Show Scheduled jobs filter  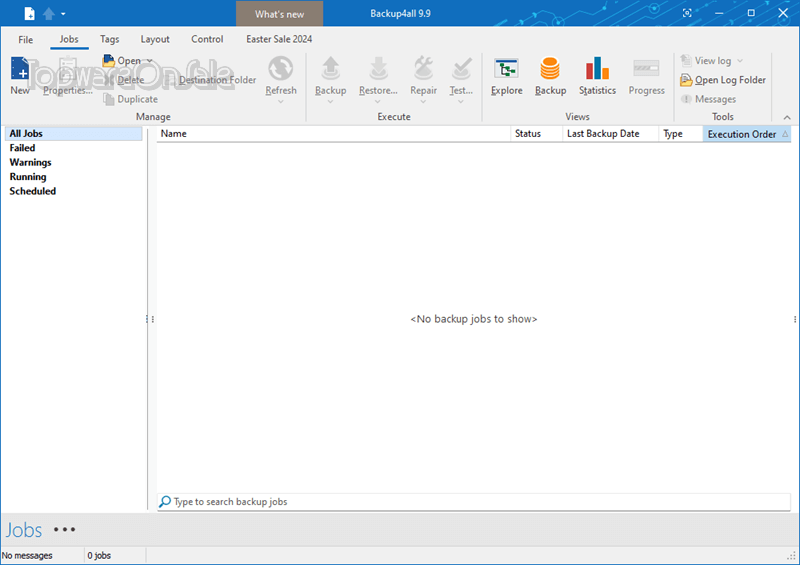pyautogui.click(x=33, y=191)
